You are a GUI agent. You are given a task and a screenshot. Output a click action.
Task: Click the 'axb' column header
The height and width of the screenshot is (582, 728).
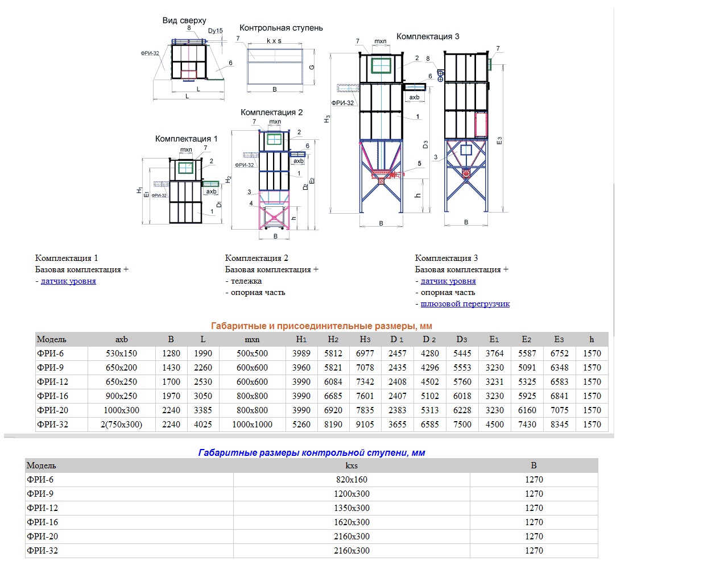[x=122, y=339]
